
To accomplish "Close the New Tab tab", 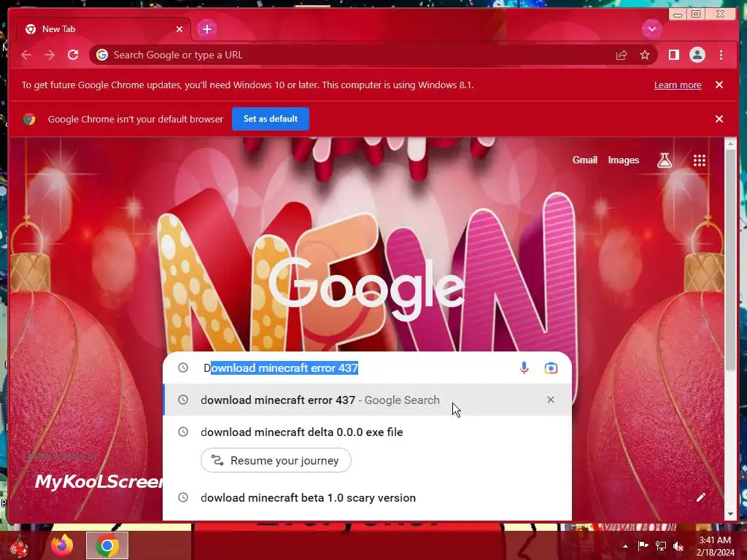I will 179,29.
